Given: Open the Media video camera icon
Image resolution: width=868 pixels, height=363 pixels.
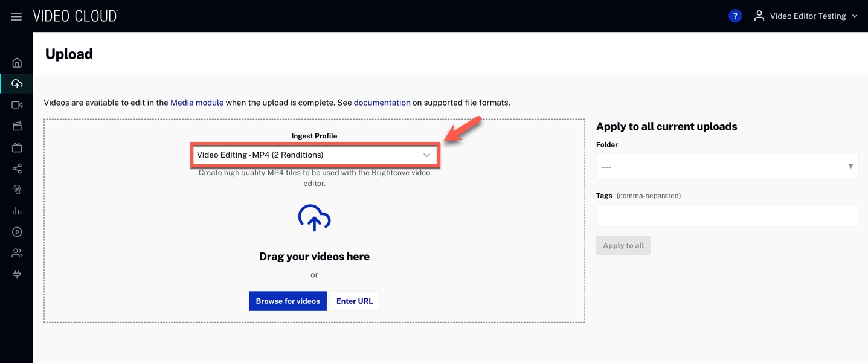Looking at the screenshot, I should click(x=17, y=105).
